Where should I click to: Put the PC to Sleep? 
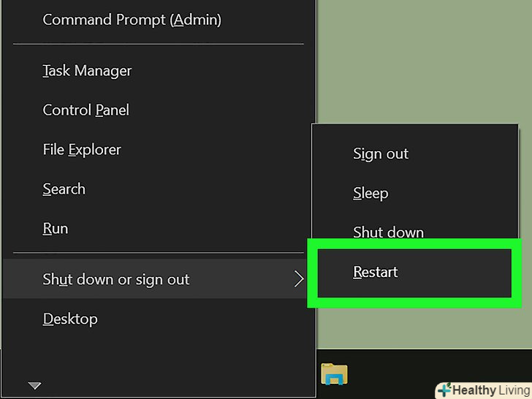point(370,194)
